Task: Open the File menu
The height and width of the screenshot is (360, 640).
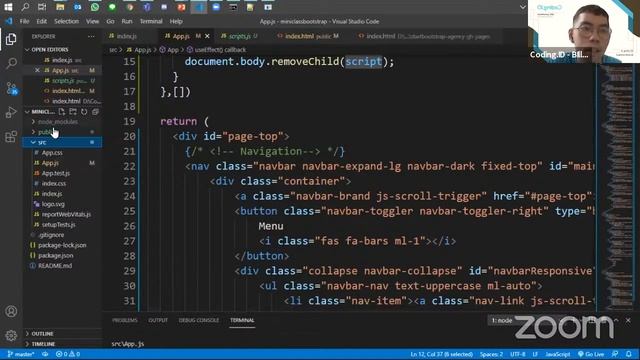Action: point(24,21)
